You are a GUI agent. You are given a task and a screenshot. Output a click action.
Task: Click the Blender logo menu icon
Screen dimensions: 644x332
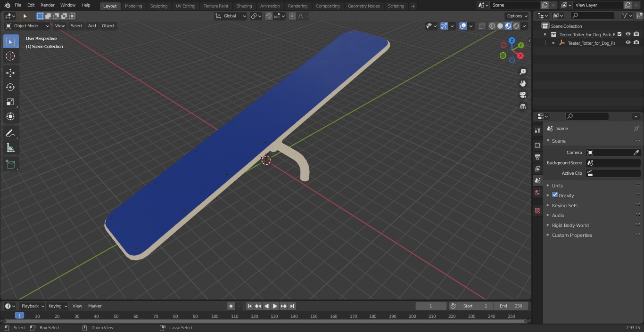coord(7,5)
